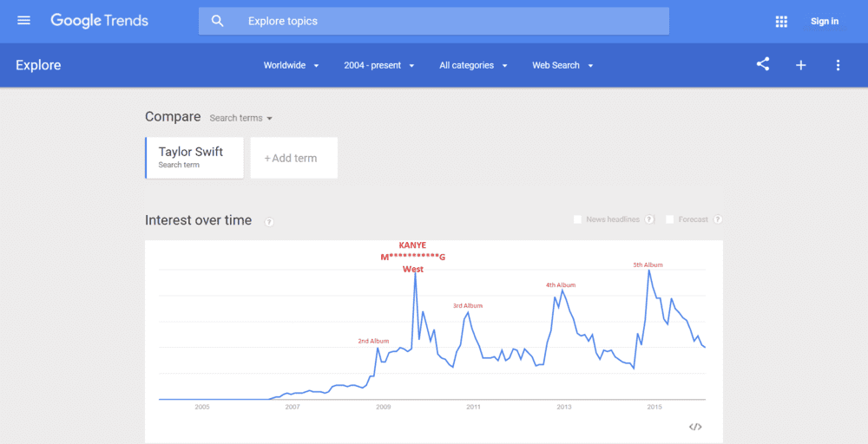Click the 4th Album chart annotation

[561, 285]
